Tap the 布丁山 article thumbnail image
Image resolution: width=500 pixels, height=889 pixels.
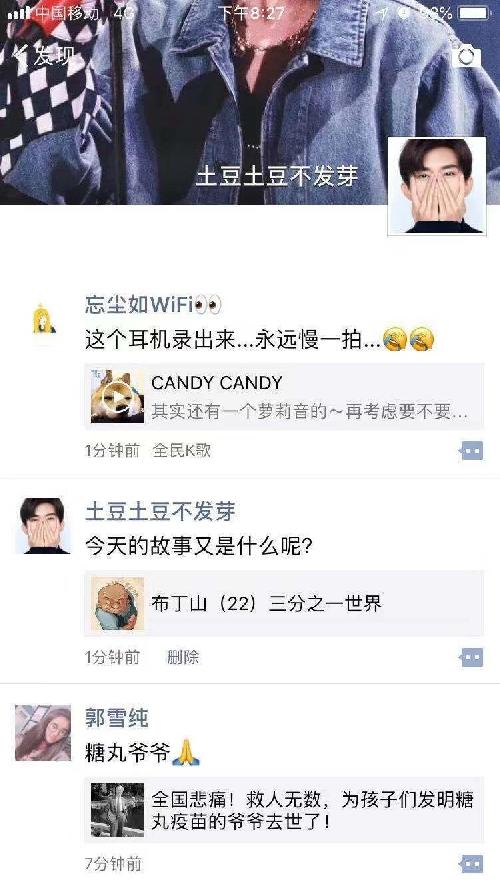(x=117, y=603)
